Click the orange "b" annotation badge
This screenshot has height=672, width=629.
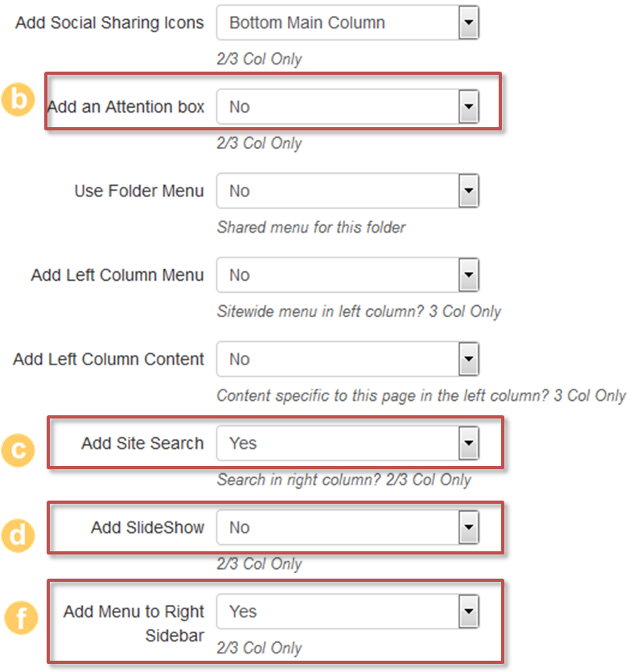[x=18, y=101]
